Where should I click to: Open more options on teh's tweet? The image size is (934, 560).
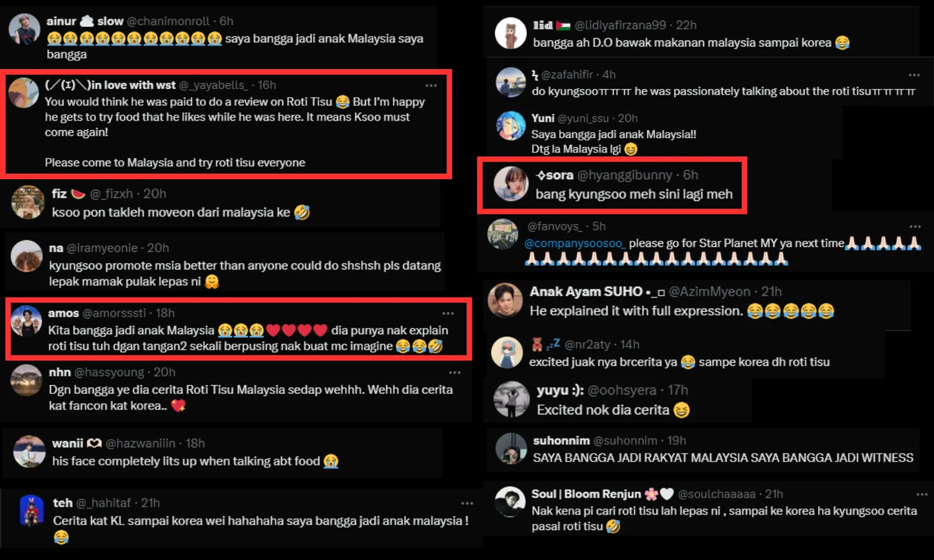467,503
